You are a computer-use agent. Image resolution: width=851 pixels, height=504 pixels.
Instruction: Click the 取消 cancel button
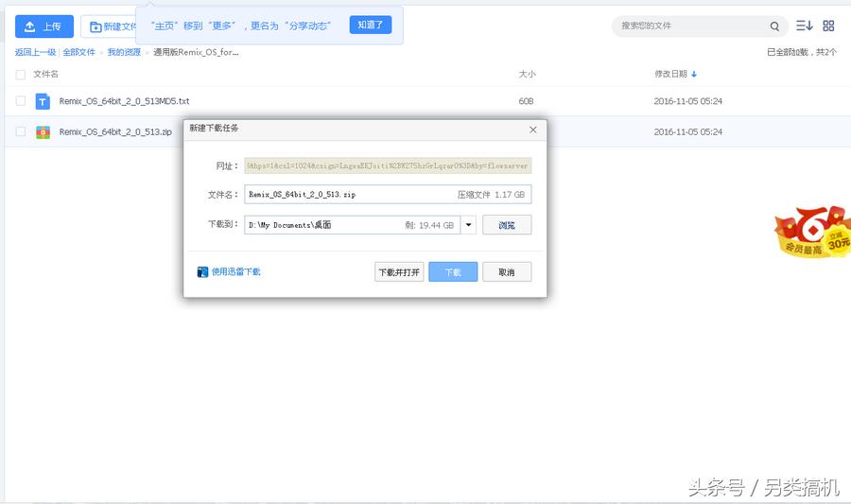pyautogui.click(x=507, y=271)
